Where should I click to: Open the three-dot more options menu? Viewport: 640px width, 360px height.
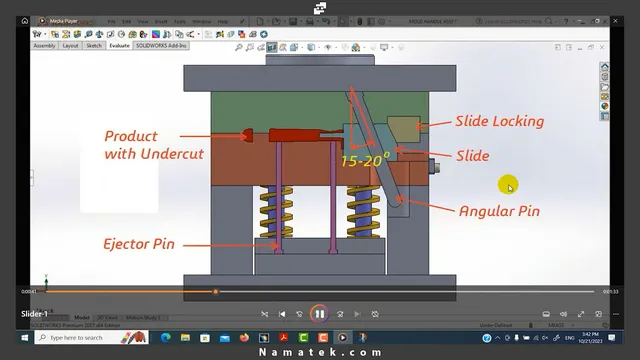[616, 314]
